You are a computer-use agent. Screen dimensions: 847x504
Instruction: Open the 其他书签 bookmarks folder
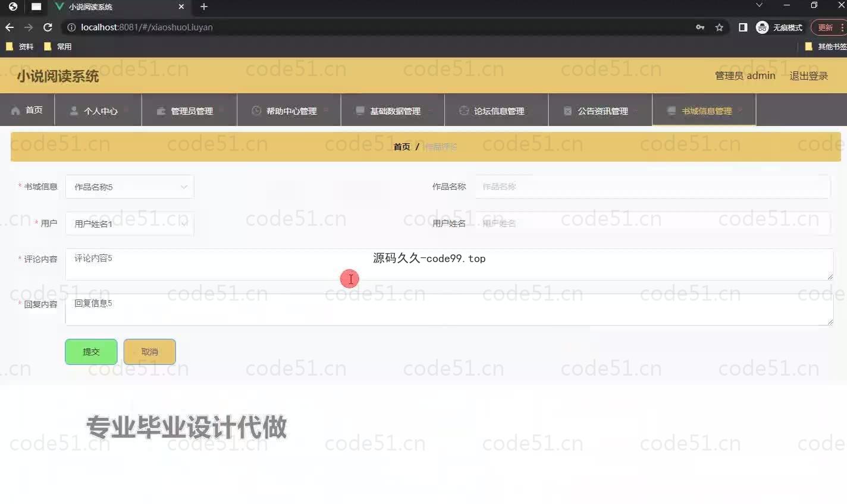pyautogui.click(x=826, y=46)
